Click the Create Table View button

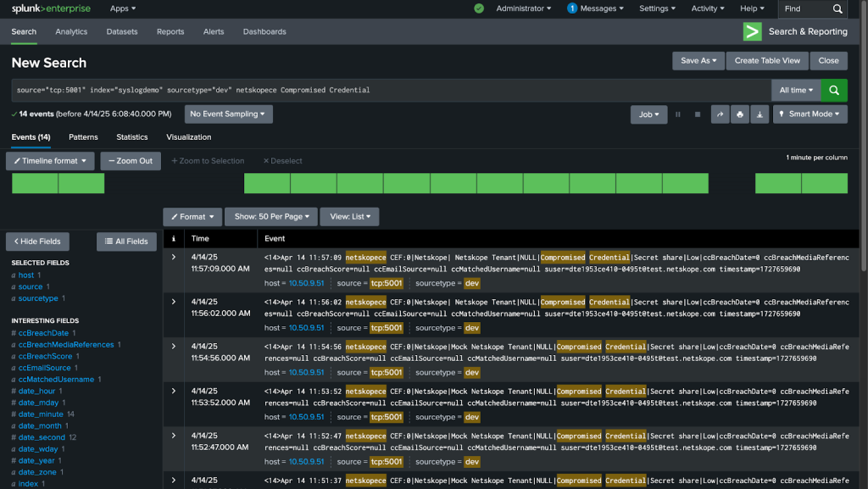pos(767,61)
